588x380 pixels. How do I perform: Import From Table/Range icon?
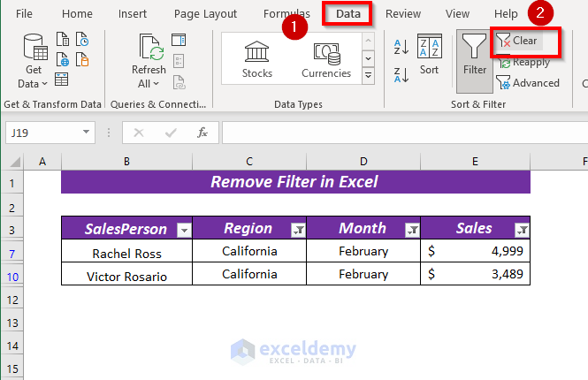pos(62,79)
